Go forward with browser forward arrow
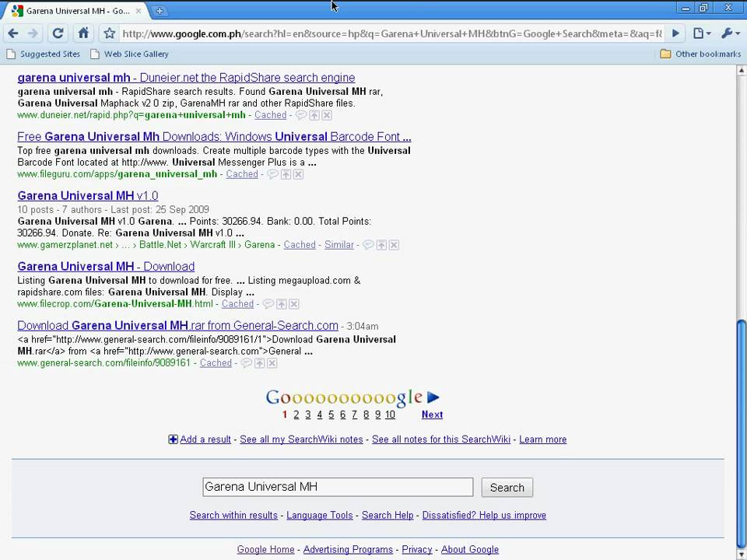This screenshot has width=747, height=560. point(33,33)
